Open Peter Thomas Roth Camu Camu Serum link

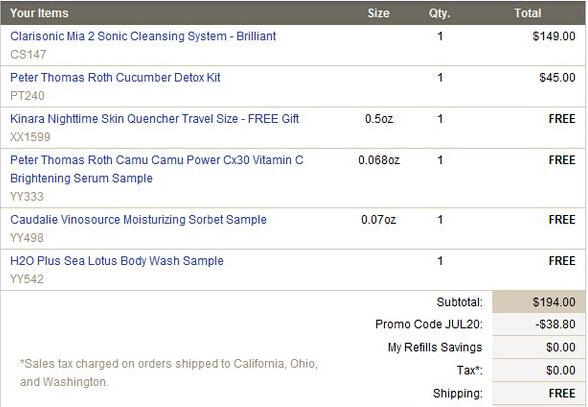click(157, 169)
